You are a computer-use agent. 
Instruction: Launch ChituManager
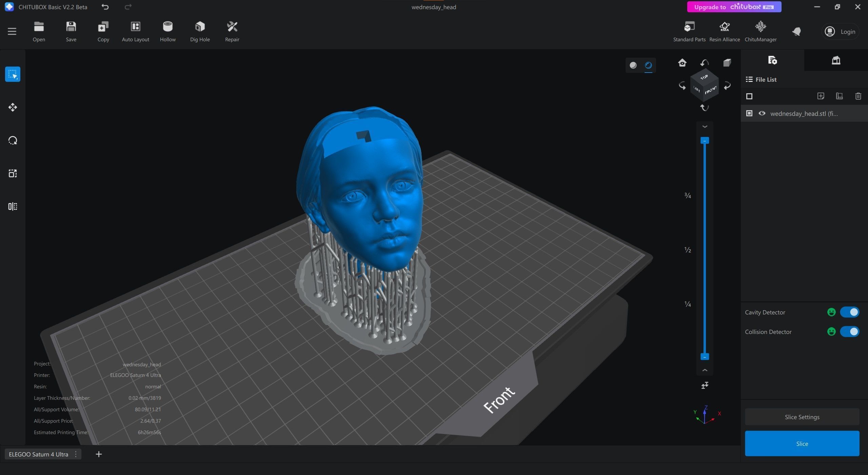click(x=760, y=31)
